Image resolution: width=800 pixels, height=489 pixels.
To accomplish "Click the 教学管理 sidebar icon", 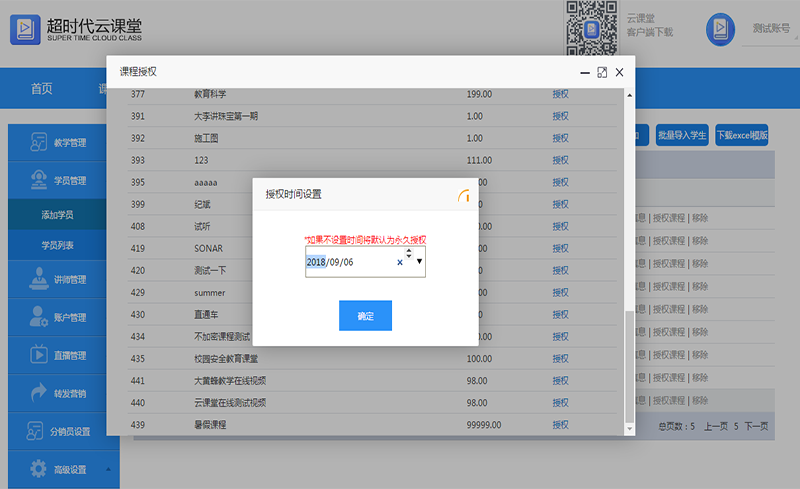I will (x=39, y=142).
